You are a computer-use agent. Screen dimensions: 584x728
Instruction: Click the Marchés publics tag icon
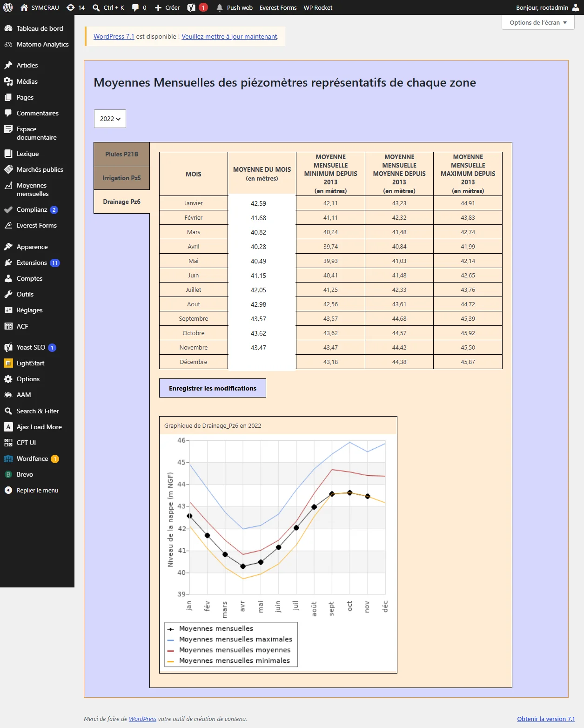click(x=8, y=169)
